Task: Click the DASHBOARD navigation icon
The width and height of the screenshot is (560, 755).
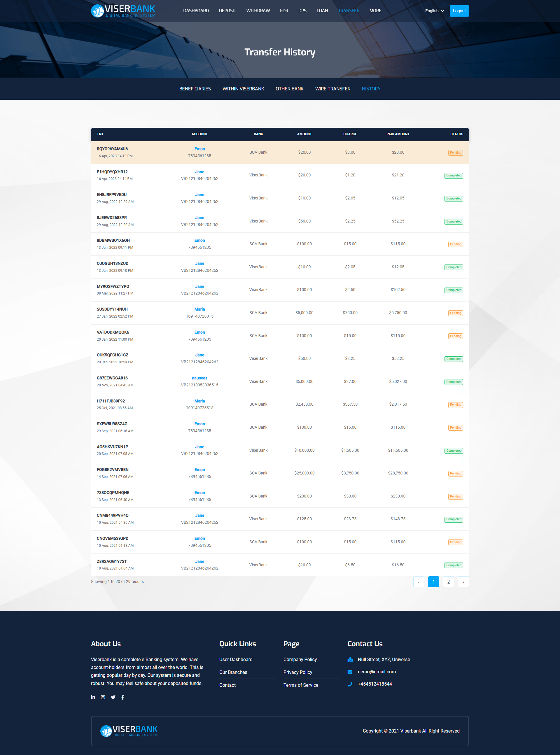Action: [x=195, y=10]
